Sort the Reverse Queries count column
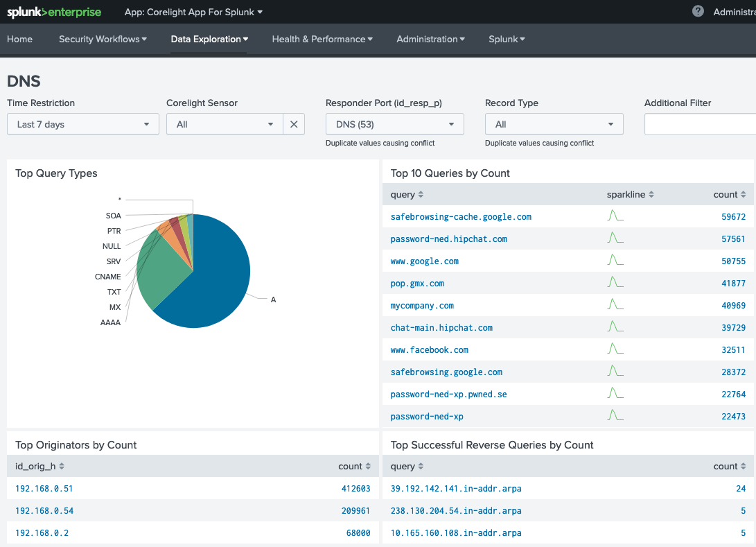The height and width of the screenshot is (547, 756). point(729,466)
